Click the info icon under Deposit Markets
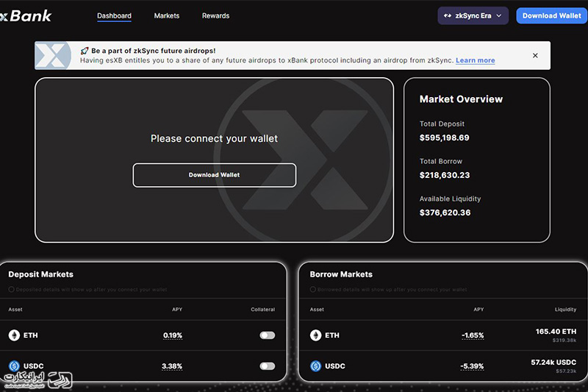 (11, 289)
